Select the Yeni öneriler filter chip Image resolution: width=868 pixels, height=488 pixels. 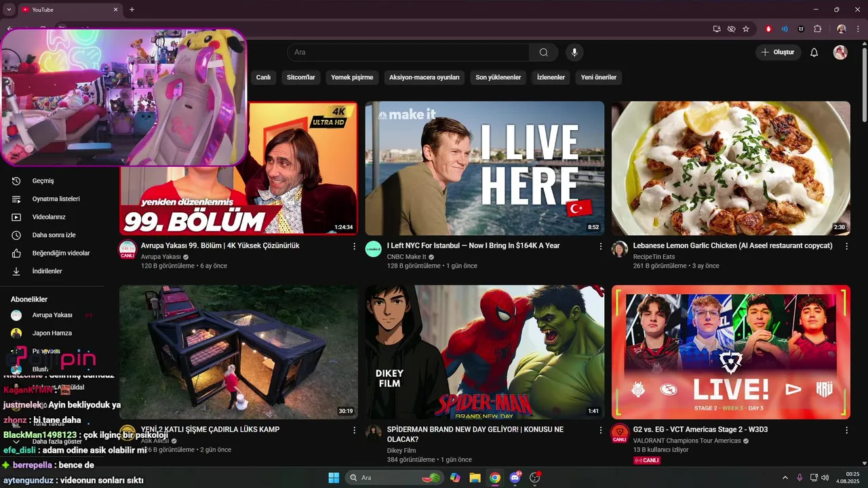[599, 77]
